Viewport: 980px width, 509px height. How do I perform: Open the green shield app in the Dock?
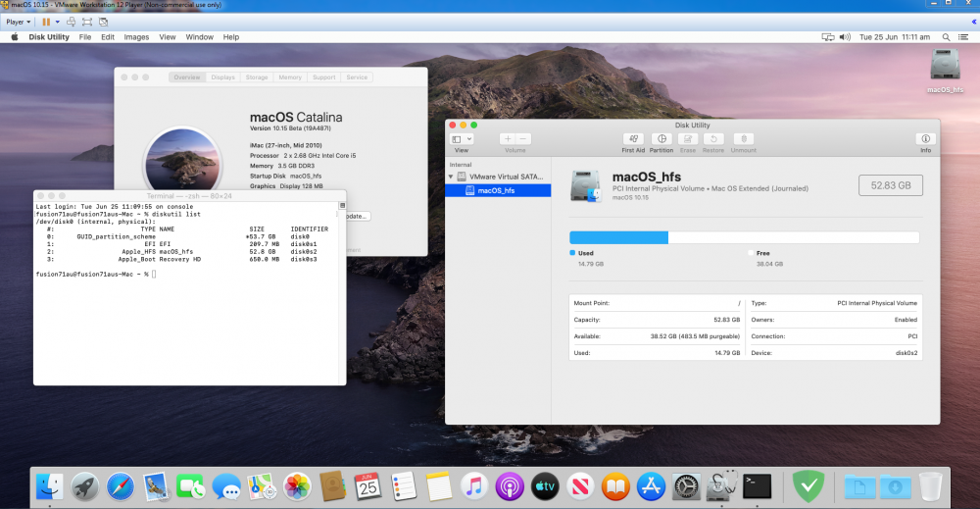pyautogui.click(x=808, y=485)
